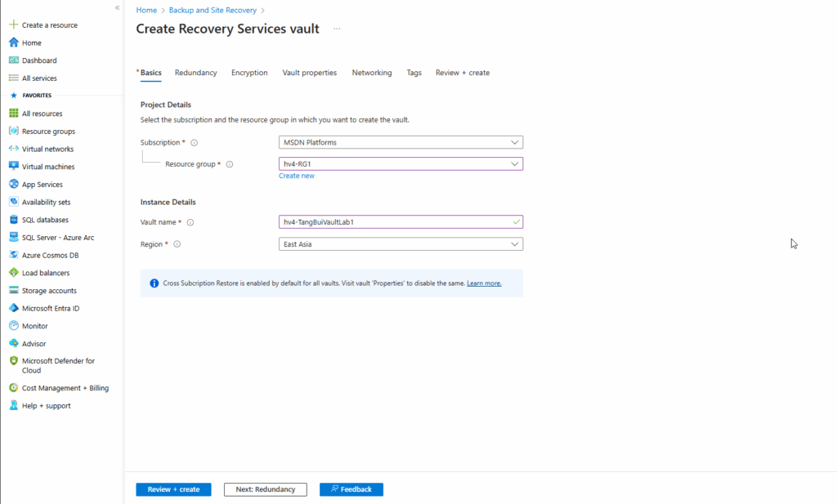Open the SQL databases icon
Viewport: 837px width, 504px height.
(x=13, y=219)
